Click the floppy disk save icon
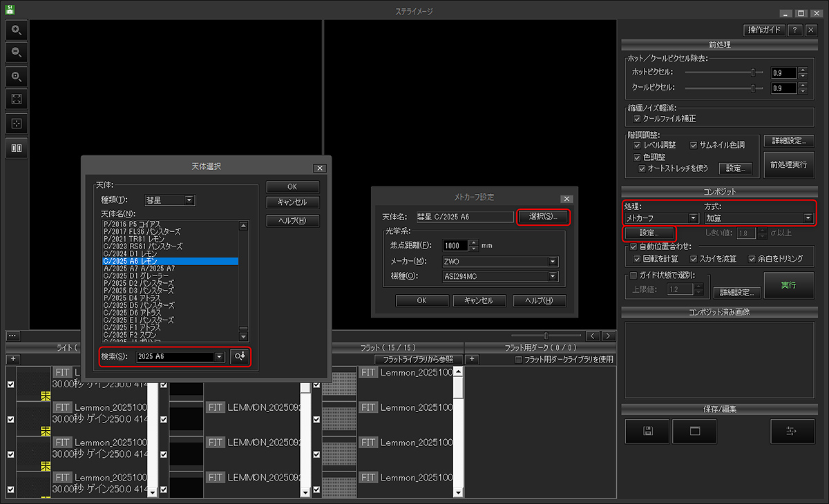Viewport: 829px width, 504px height. click(x=647, y=432)
